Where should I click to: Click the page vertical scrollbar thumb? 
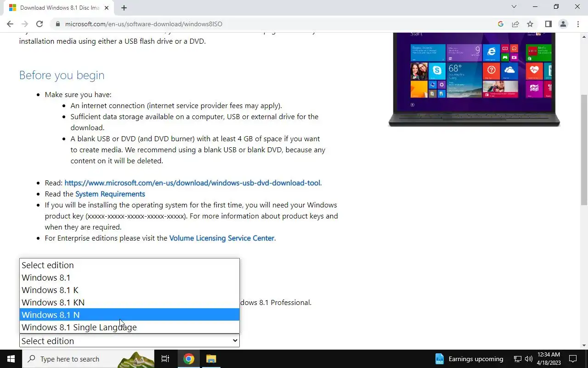[584, 149]
